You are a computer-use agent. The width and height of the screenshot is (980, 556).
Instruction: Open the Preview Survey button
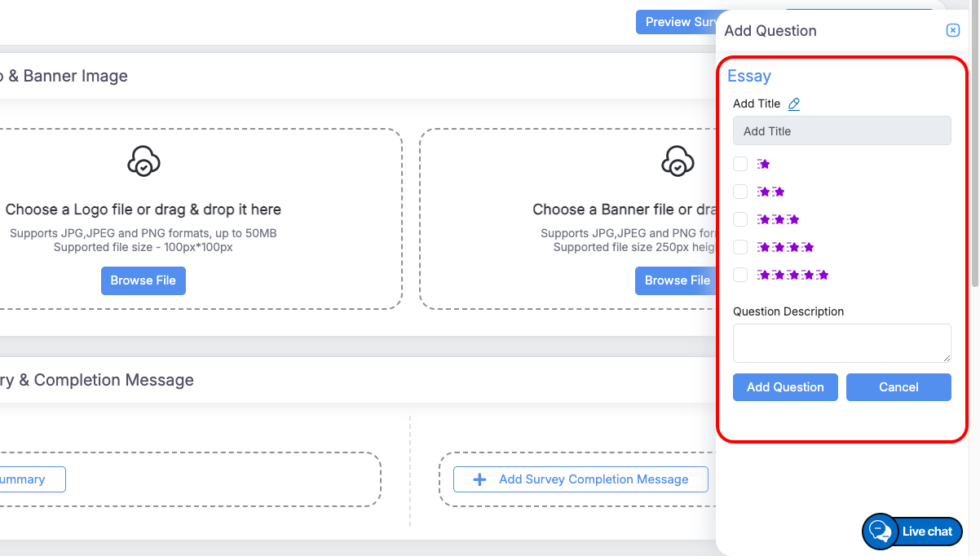pos(676,22)
